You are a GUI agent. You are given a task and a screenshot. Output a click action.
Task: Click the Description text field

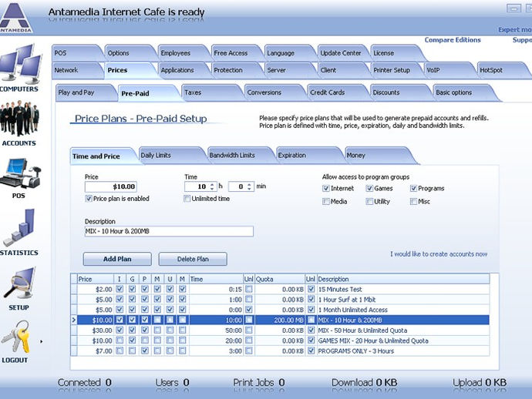169,231
